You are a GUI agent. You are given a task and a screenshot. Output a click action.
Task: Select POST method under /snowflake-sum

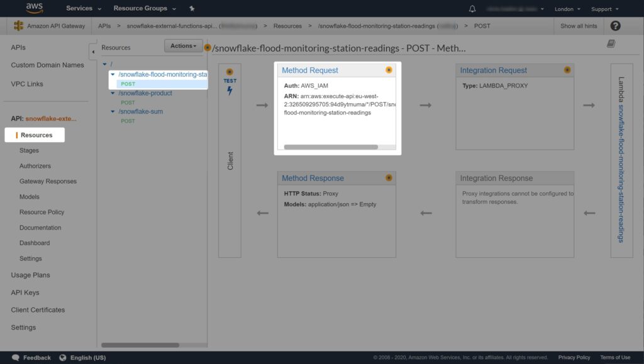pyautogui.click(x=128, y=121)
